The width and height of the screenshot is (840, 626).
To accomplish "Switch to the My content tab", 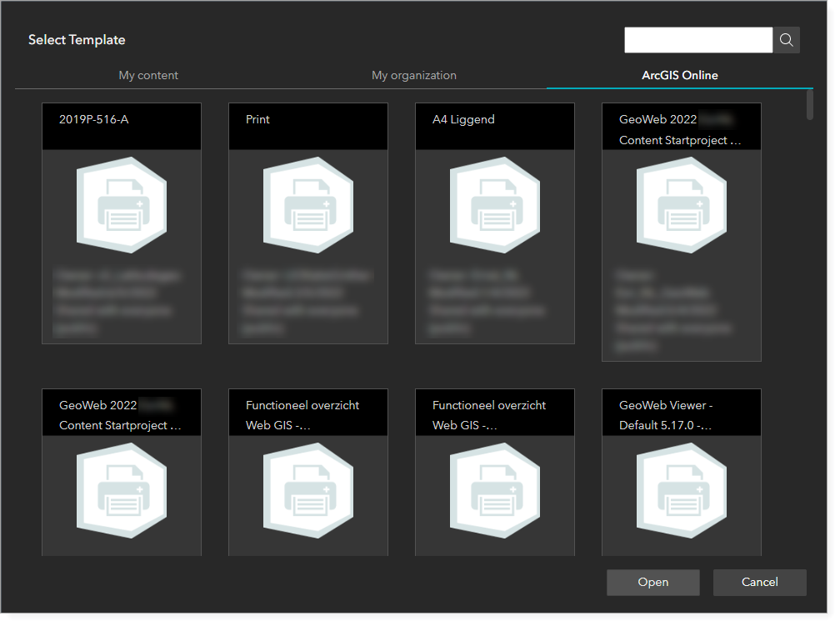I will pyautogui.click(x=148, y=75).
